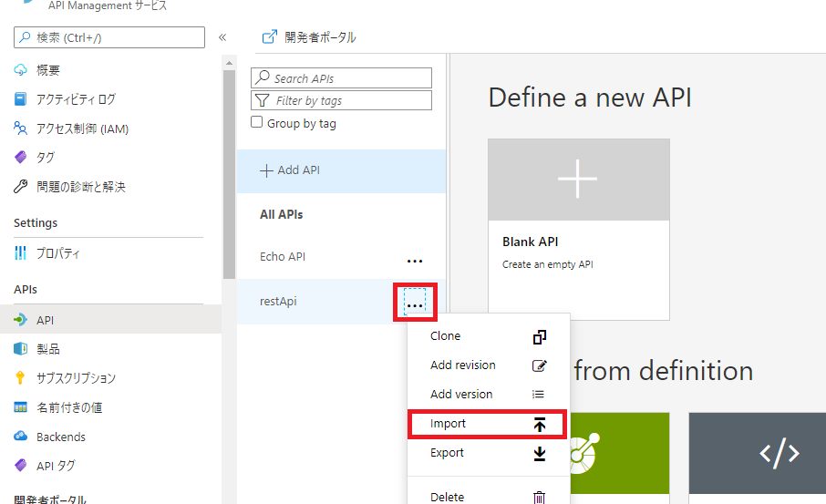Click the Export download arrow icon
This screenshot has height=504, width=826.
(x=540, y=454)
